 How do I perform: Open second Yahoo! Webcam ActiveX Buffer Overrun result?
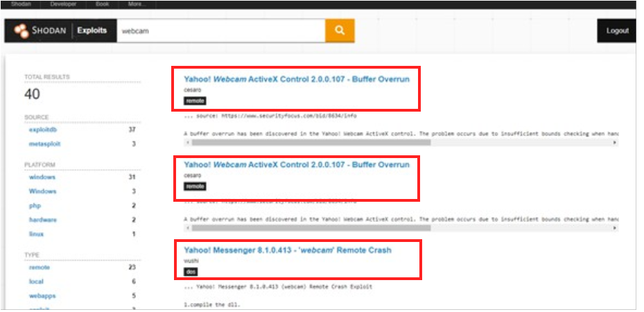(x=297, y=164)
